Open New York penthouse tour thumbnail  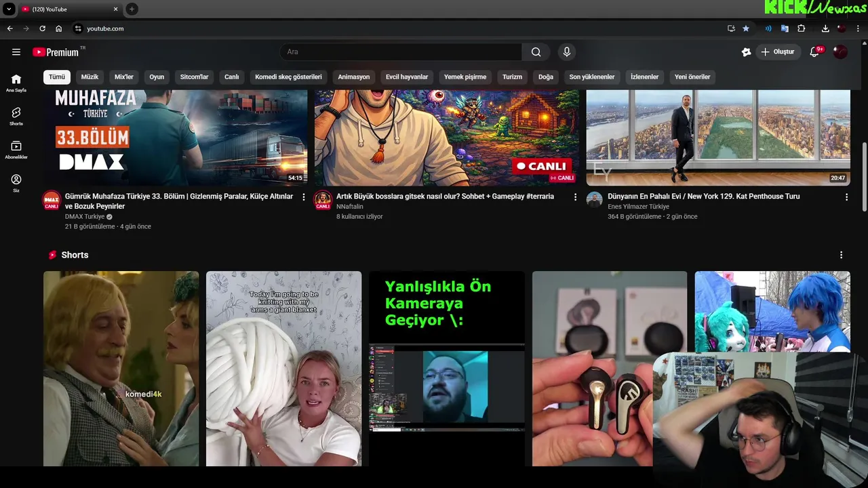718,138
